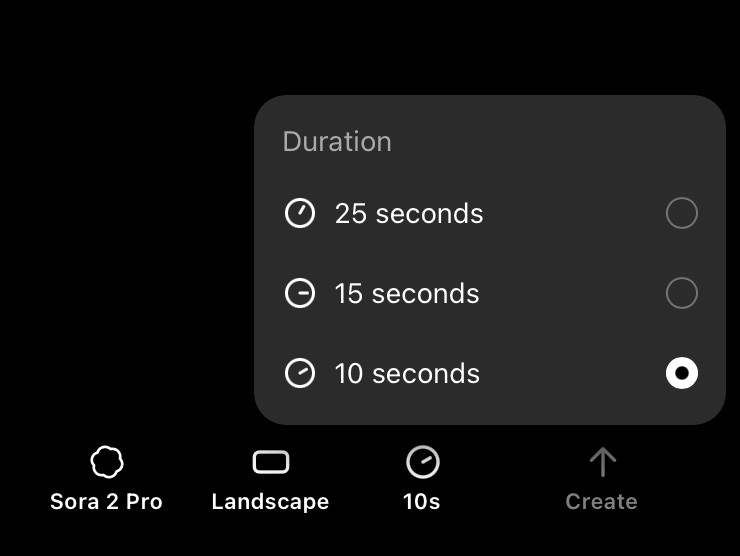Select the 15 seconds radio button
This screenshot has height=556, width=740.
[681, 293]
